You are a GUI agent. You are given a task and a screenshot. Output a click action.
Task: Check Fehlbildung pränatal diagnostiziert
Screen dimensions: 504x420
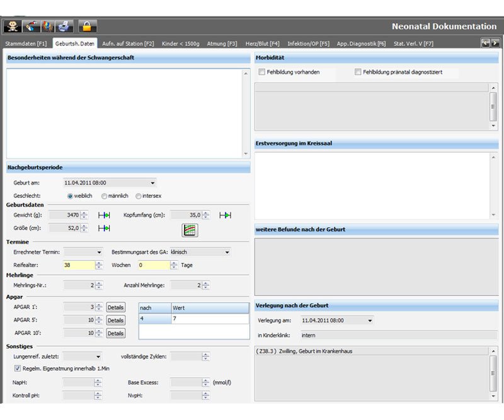[358, 72]
